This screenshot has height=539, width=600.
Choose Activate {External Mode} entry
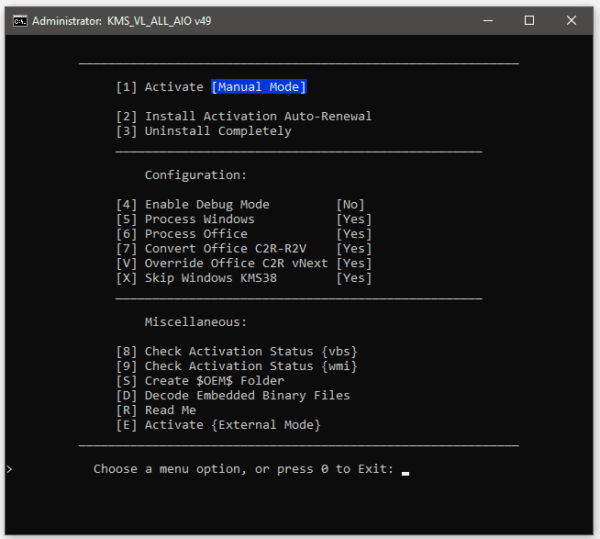point(218,425)
